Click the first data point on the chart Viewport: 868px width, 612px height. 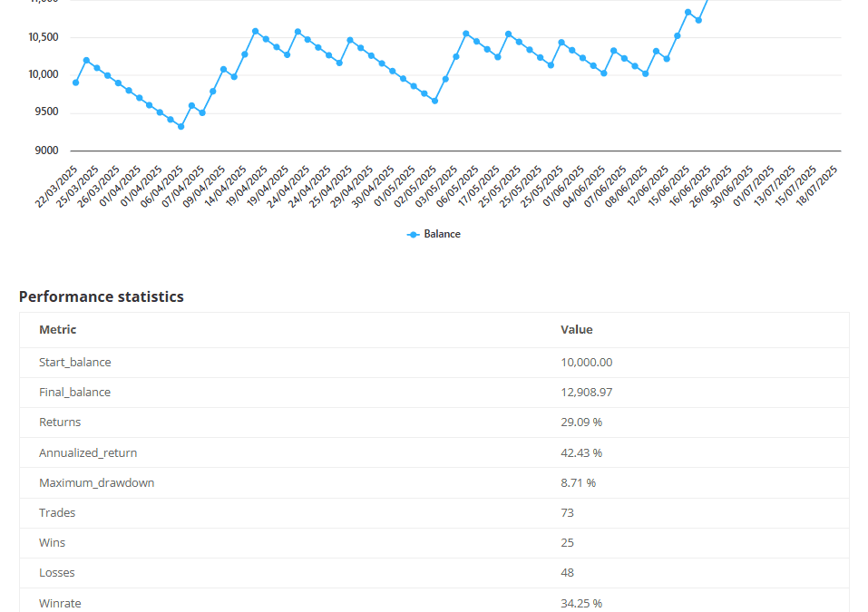(75, 83)
